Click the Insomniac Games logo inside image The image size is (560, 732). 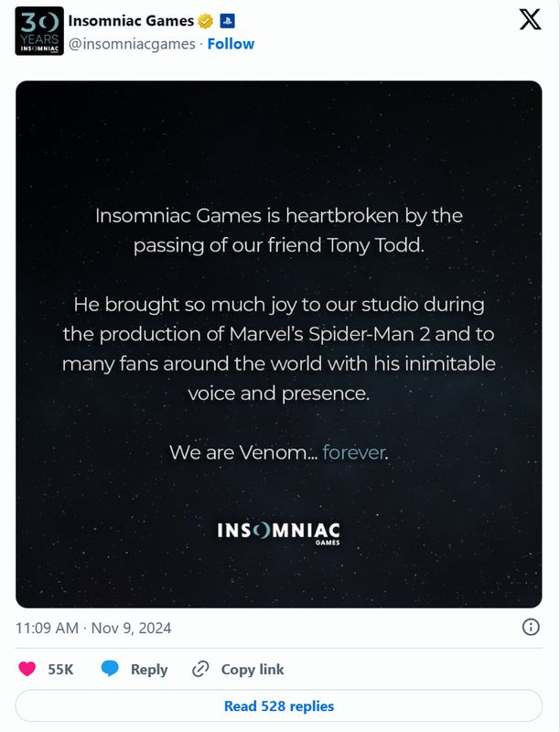pyautogui.click(x=279, y=532)
